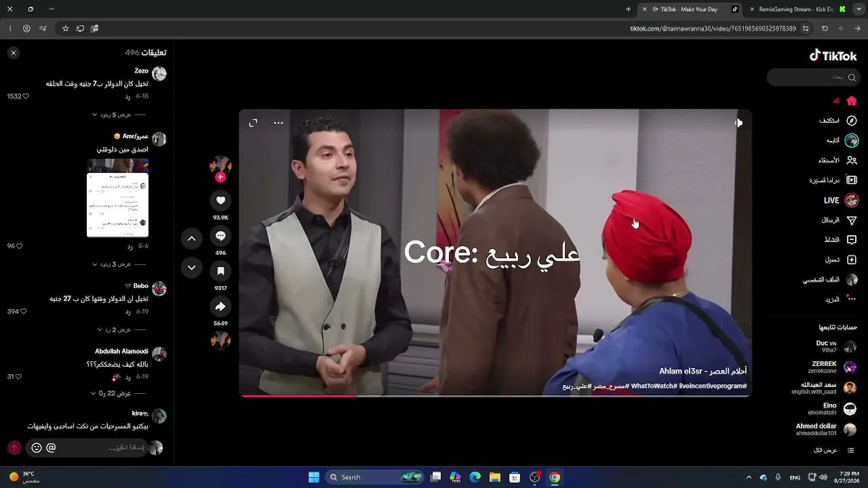Open Upload (تحميل) in the sidebar
This screenshot has height=488, width=868.
[841, 260]
